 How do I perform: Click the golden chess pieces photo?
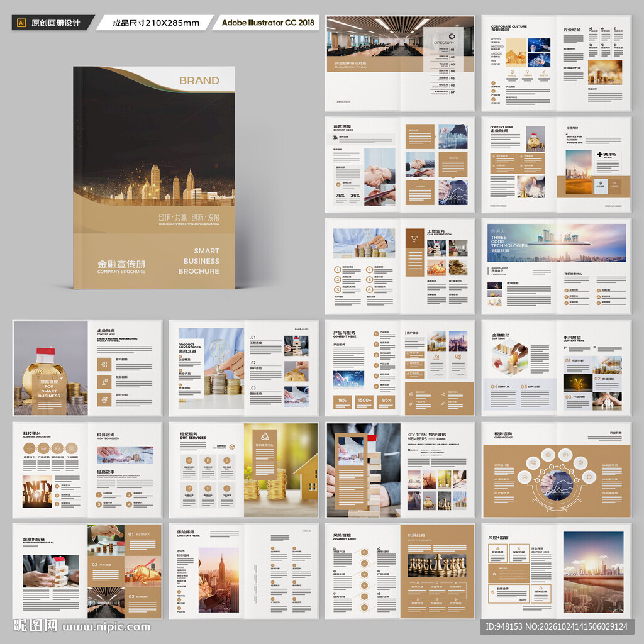pos(437,565)
